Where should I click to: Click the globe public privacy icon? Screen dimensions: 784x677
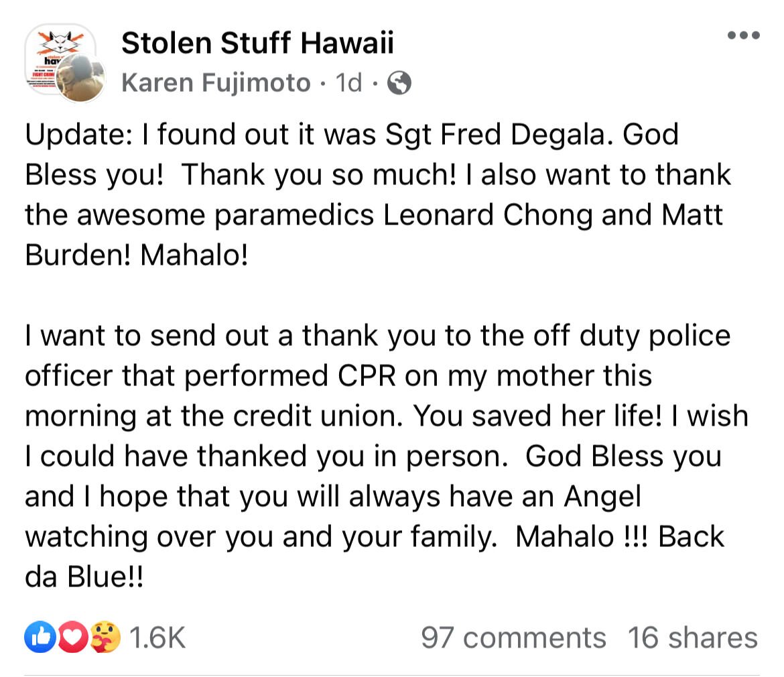click(x=400, y=82)
